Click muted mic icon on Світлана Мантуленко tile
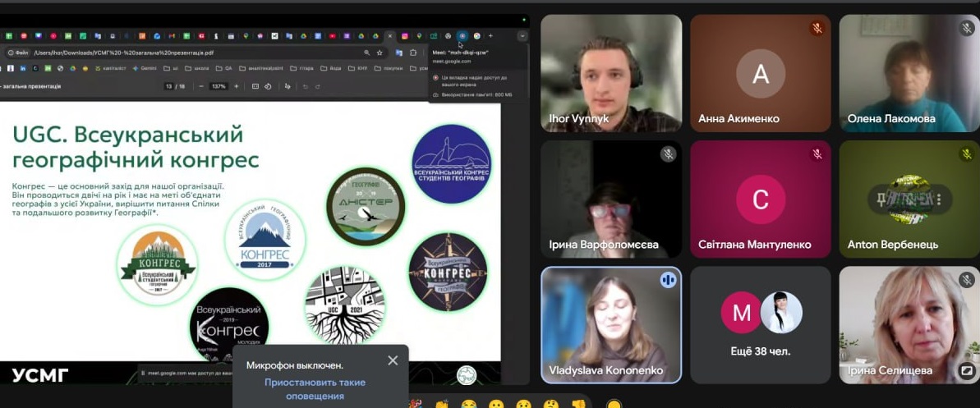The width and height of the screenshot is (980, 408). pos(817,154)
